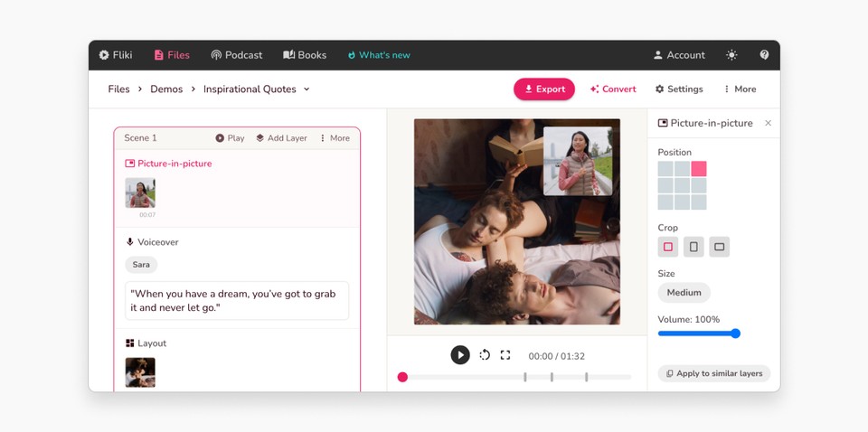Open the More menu beside Settings
The width and height of the screenshot is (868, 432).
pyautogui.click(x=740, y=89)
